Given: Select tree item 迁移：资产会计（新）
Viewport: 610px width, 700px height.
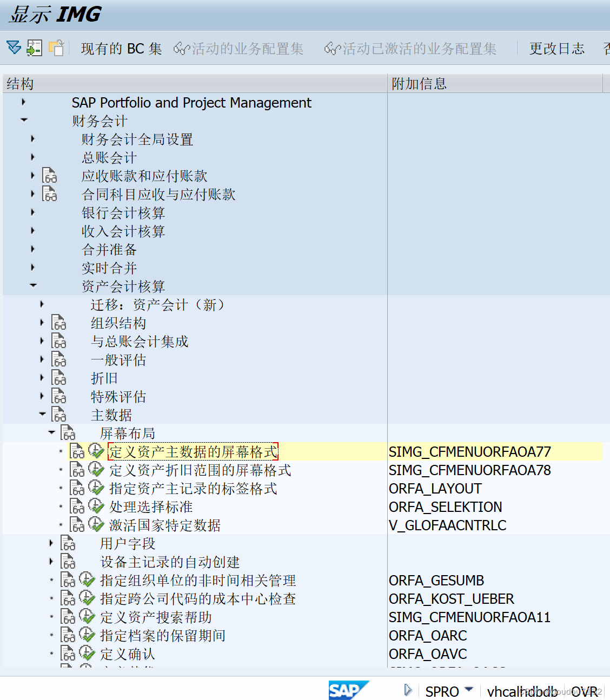Looking at the screenshot, I should 157,304.
